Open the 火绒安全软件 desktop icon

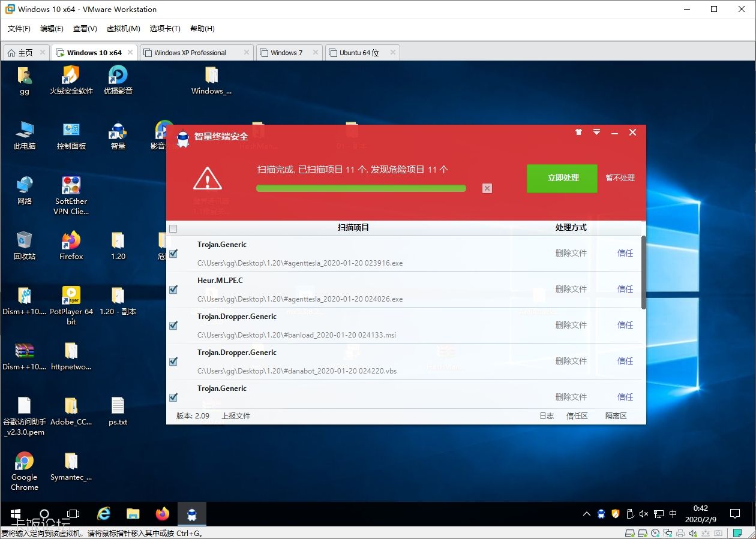point(71,80)
